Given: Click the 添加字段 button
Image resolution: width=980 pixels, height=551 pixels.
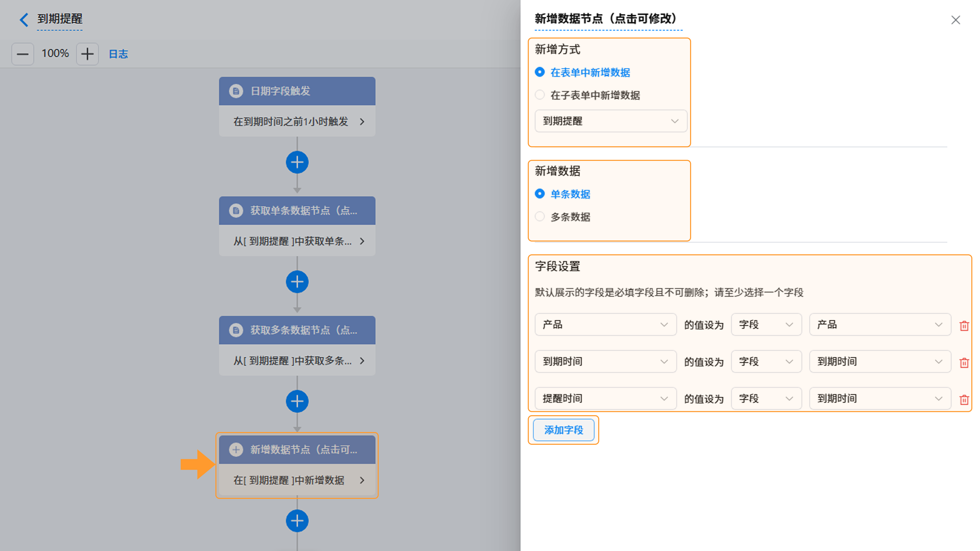Looking at the screenshot, I should coord(563,430).
